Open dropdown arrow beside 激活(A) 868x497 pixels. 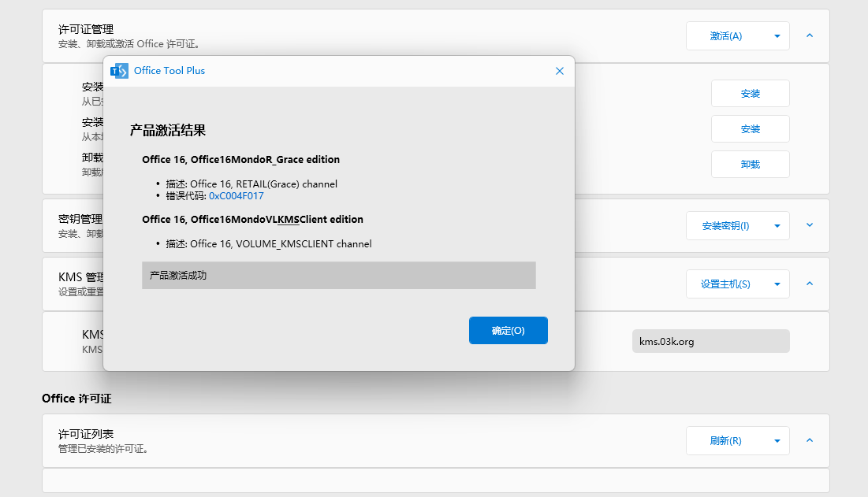[777, 36]
